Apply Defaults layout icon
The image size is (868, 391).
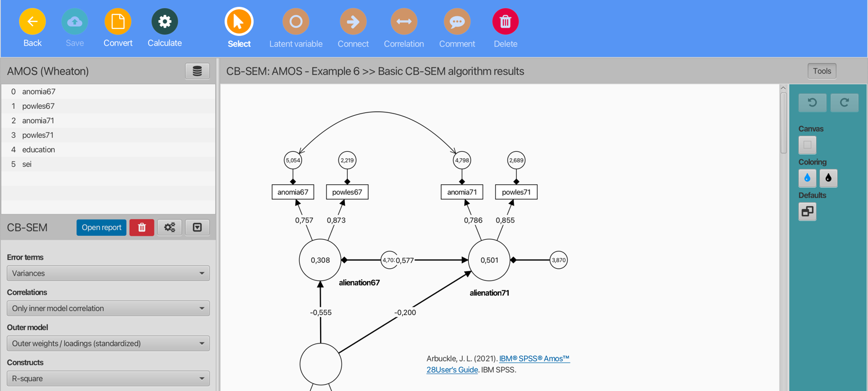(807, 211)
